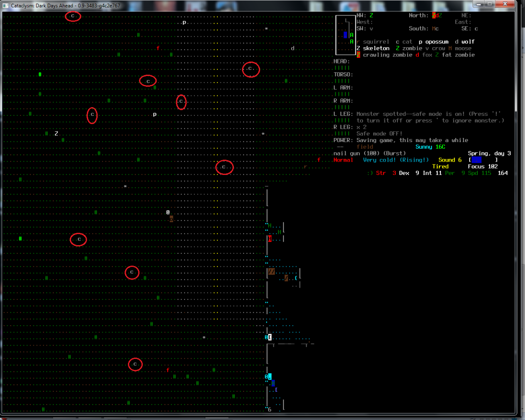Image resolution: width=525 pixels, height=420 pixels.
Task: Target the white skeleton 'Z' on the map
Action: coord(56,134)
